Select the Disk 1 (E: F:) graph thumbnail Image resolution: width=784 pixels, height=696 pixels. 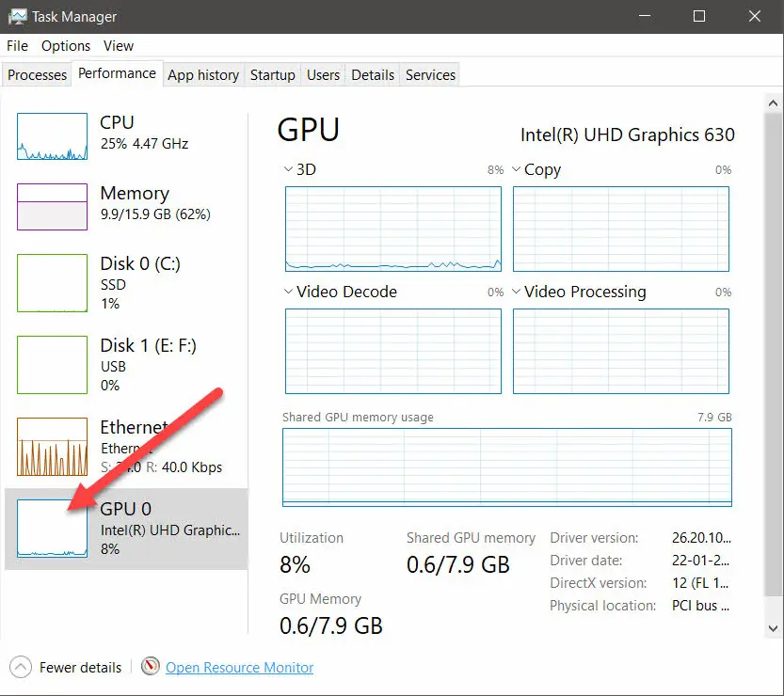(x=52, y=365)
